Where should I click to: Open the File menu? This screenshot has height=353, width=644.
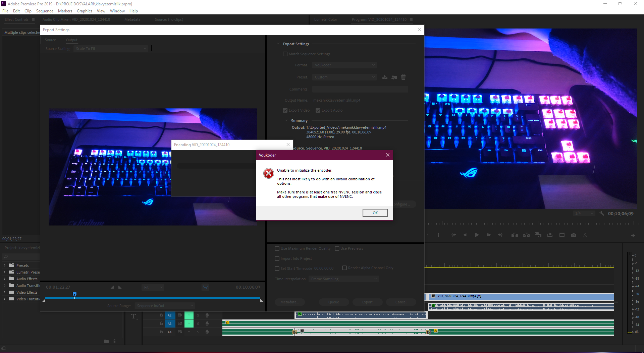click(x=5, y=11)
